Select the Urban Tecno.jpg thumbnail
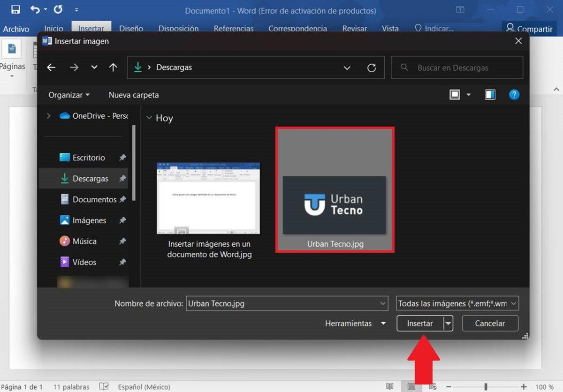This screenshot has width=563, height=392. (335, 189)
